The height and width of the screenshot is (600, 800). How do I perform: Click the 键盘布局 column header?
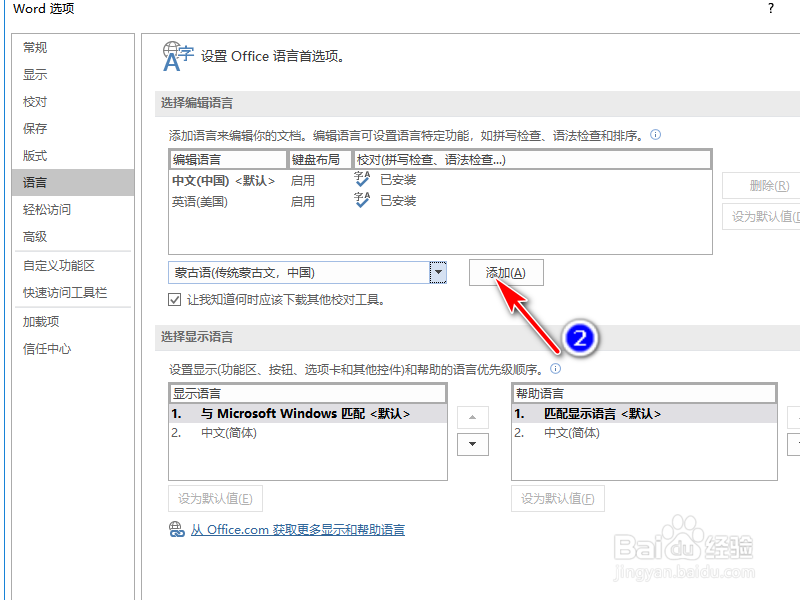click(x=320, y=160)
